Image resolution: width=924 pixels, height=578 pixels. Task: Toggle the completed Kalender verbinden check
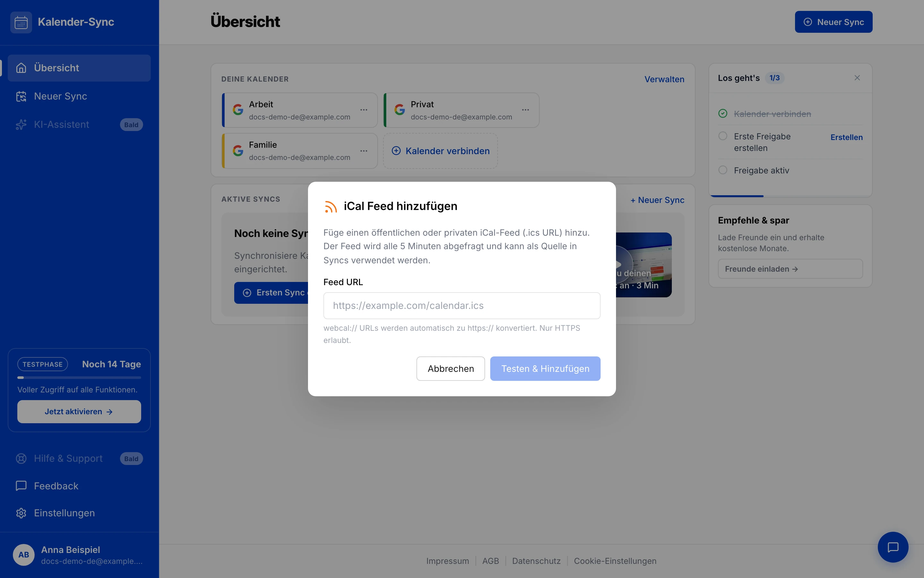pyautogui.click(x=723, y=114)
